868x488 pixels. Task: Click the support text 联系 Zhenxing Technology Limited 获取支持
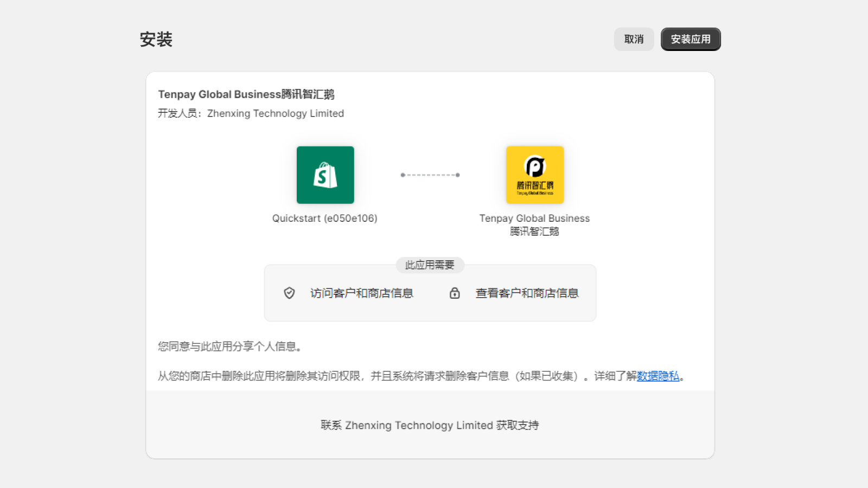430,425
